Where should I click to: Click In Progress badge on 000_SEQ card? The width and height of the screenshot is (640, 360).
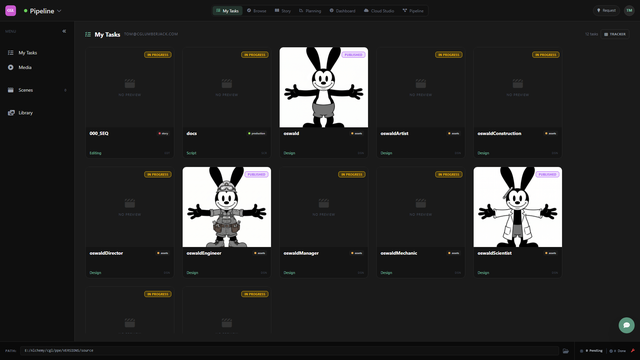pos(158,55)
